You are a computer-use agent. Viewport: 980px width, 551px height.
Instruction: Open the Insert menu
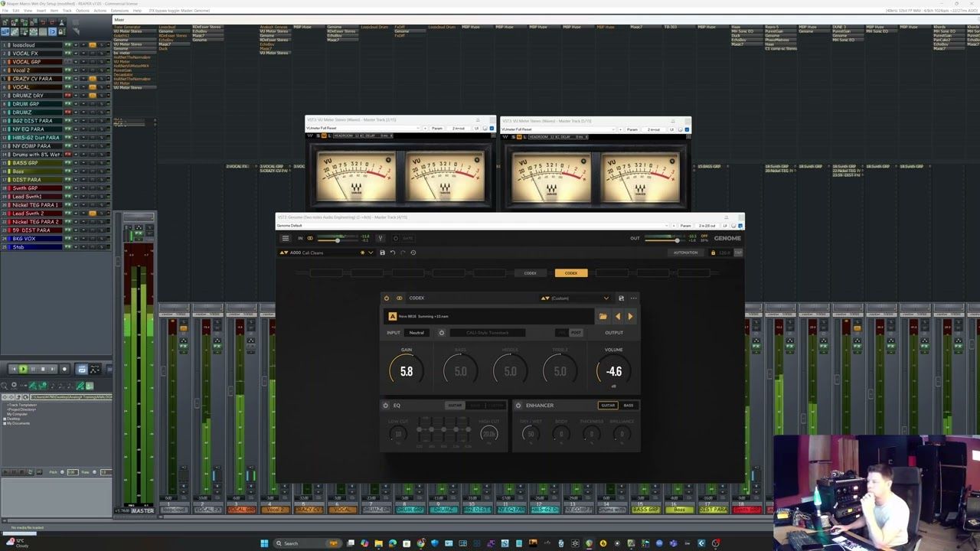(41, 11)
